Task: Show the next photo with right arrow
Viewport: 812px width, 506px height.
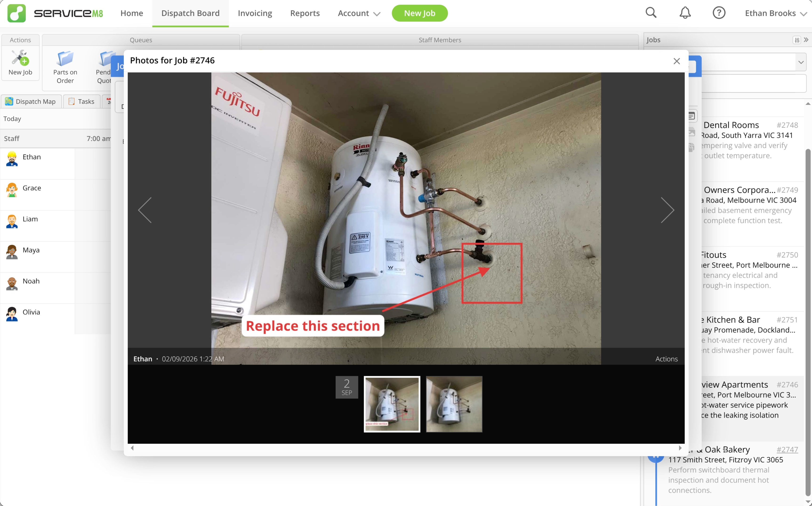Action: coord(667,210)
